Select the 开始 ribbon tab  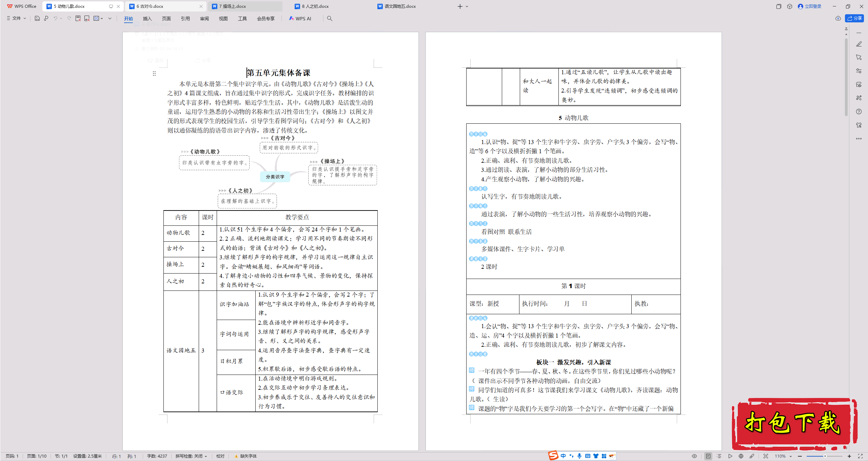coord(129,19)
